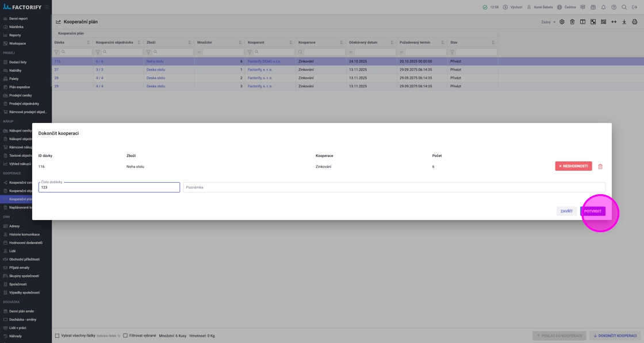Open Historie komunikace in sidebar
The width and height of the screenshot is (644, 343).
(x=24, y=234)
